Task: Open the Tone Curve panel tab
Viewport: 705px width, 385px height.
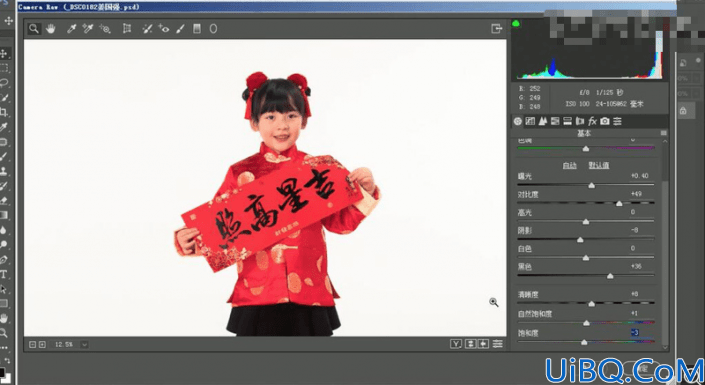Action: (x=530, y=121)
